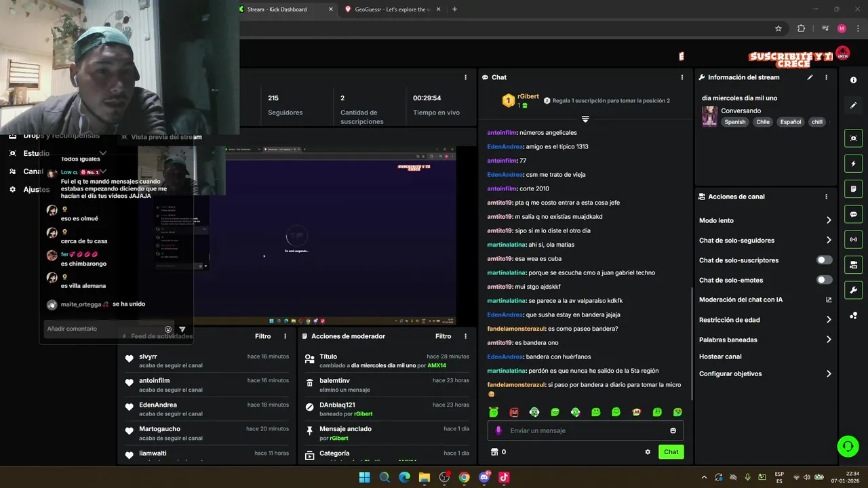The image size is (868, 488).
Task: Open the emoji picker in chat message box
Action: coord(673,430)
